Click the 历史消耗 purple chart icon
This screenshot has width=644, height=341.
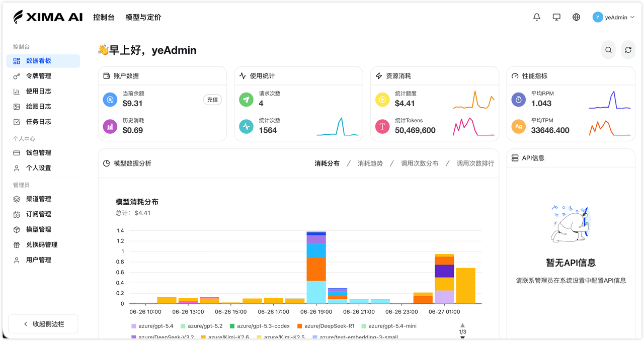tap(110, 126)
